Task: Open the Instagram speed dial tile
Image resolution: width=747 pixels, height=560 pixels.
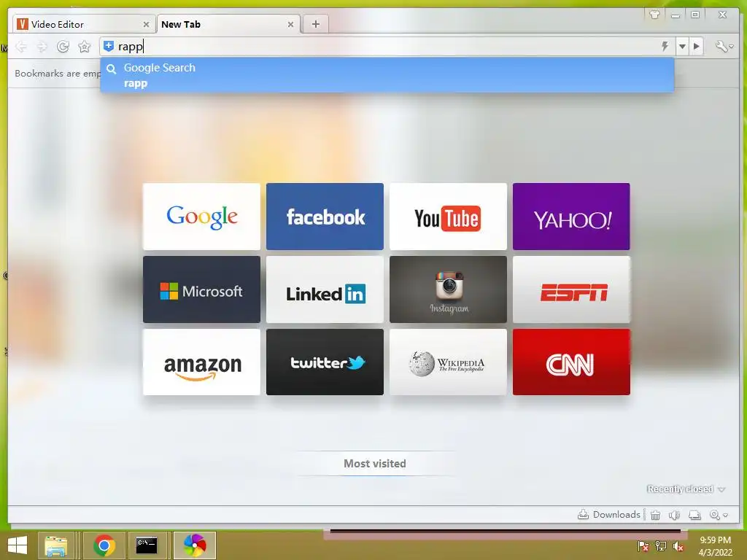Action: pos(448,289)
